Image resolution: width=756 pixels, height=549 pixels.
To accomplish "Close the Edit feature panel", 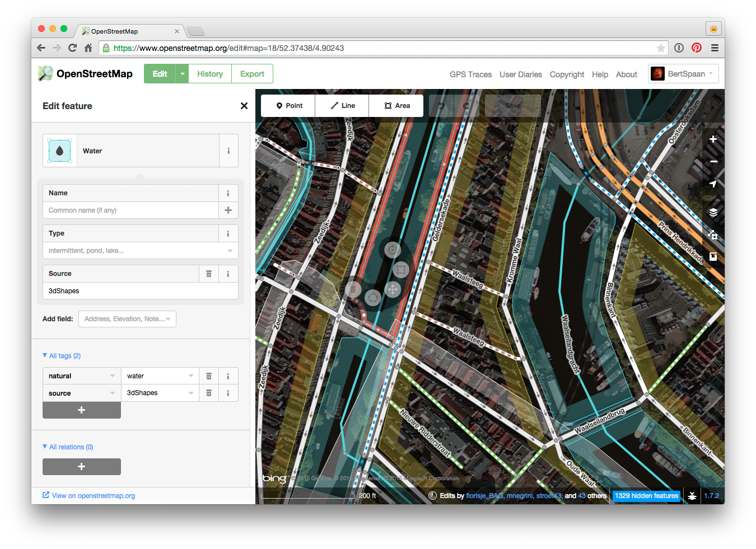I will (244, 106).
